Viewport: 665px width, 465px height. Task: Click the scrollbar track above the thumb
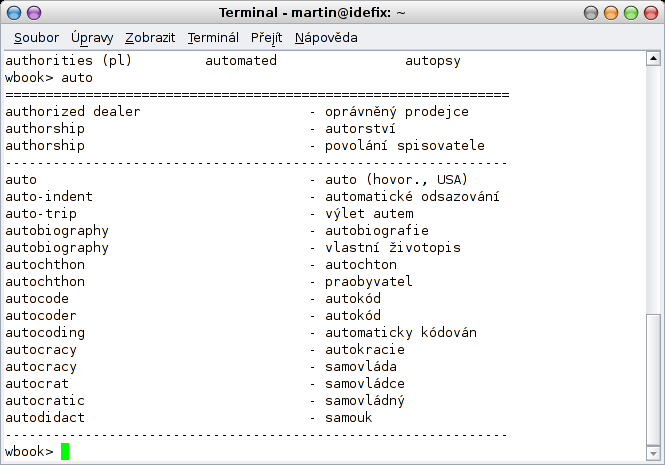coord(653,189)
